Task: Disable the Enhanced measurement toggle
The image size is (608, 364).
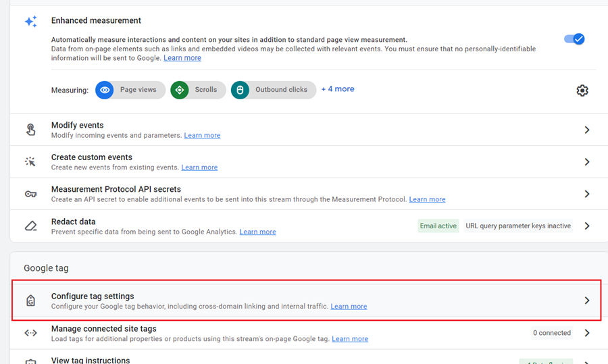Action: point(574,39)
